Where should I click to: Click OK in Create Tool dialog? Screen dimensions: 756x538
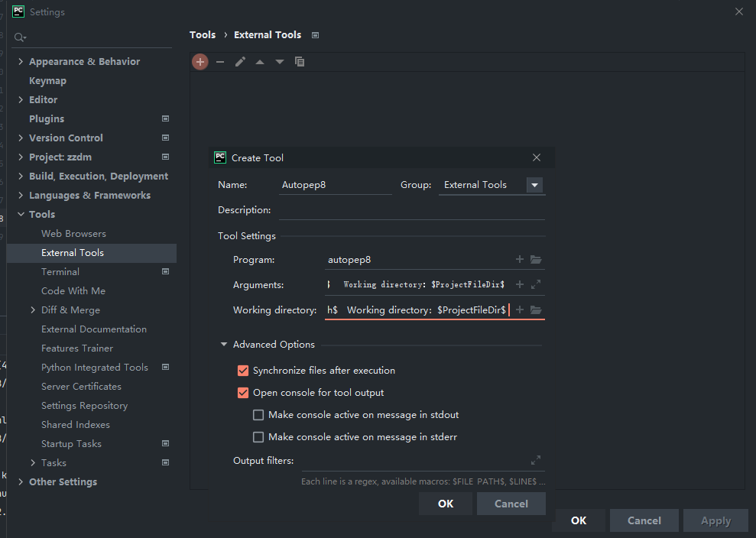point(446,504)
